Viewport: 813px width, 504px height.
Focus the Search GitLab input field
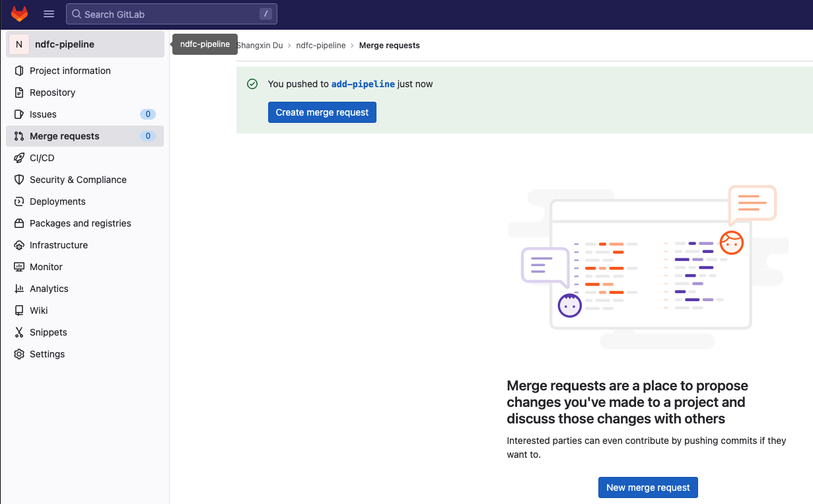click(x=172, y=14)
